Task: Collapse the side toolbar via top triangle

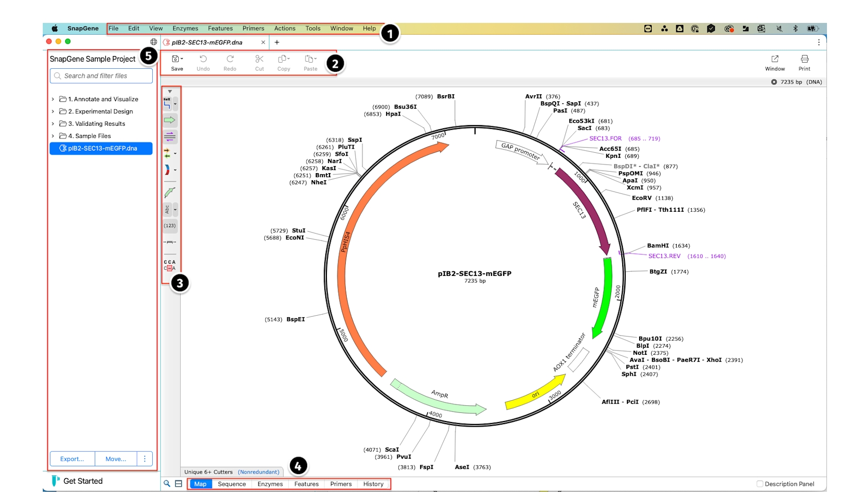Action: [x=170, y=92]
